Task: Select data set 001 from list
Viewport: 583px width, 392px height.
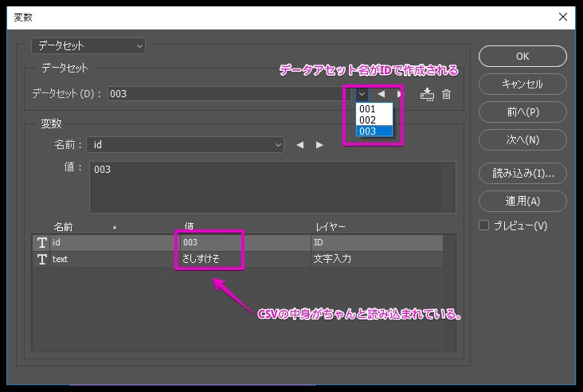Action: (x=367, y=109)
